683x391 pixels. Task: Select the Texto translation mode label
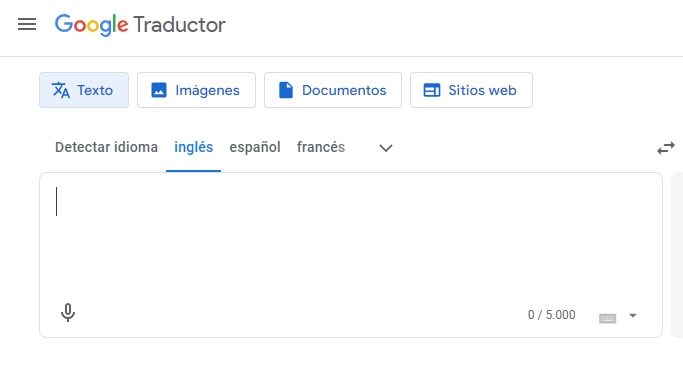pos(95,90)
